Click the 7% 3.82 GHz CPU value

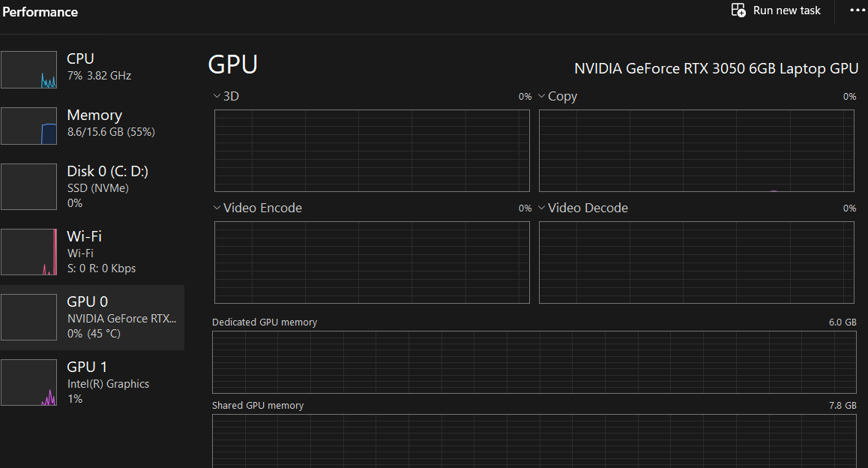click(99, 76)
